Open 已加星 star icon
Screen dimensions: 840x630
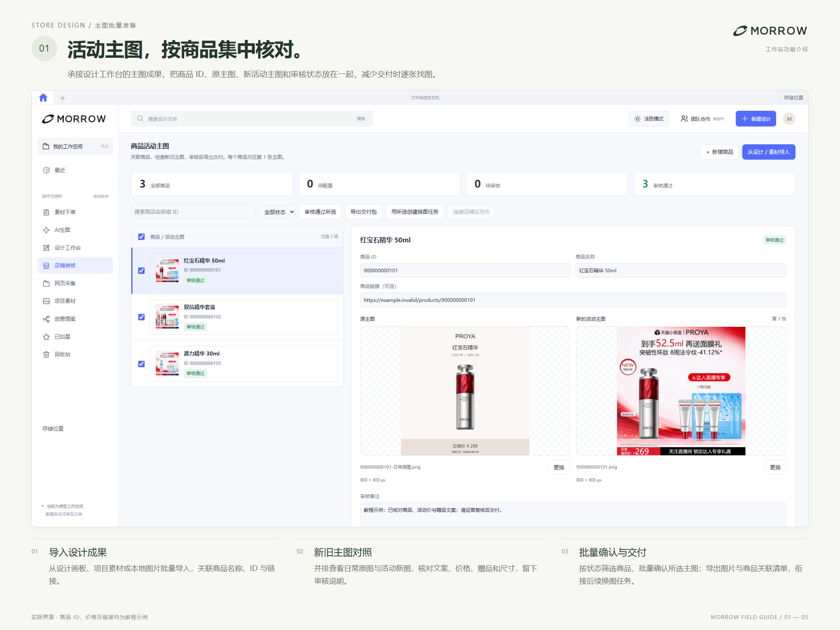click(46, 337)
